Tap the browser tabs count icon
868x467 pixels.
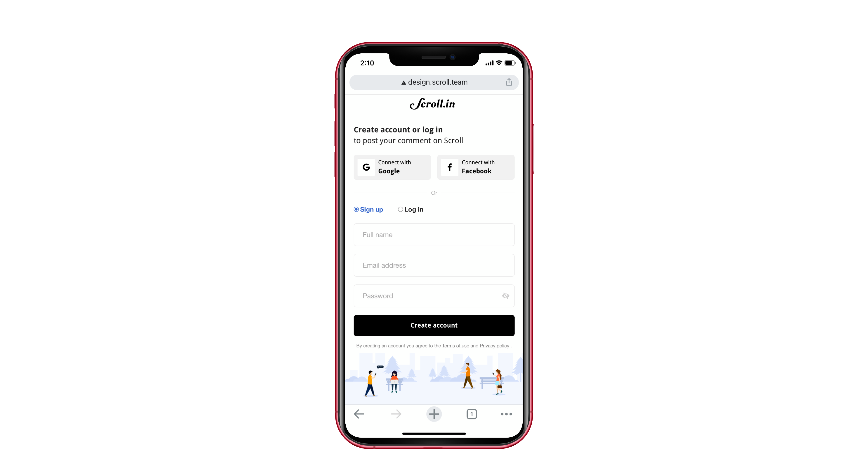pyautogui.click(x=472, y=414)
